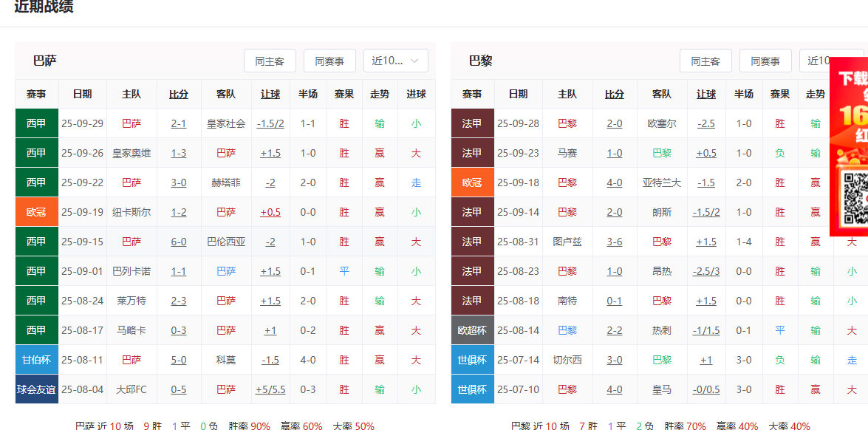This screenshot has height=430, width=868.
Task: Click the +5/5.5 handicap value
Action: pyautogui.click(x=270, y=389)
